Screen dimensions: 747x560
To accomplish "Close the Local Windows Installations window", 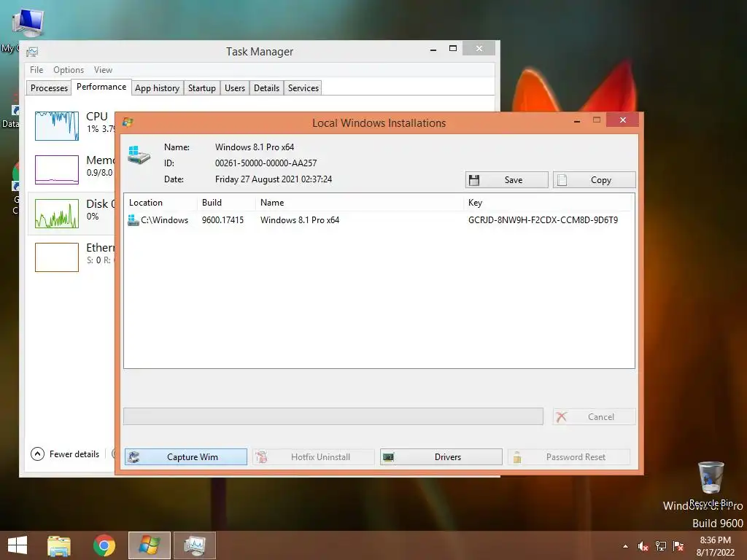I will tap(623, 120).
